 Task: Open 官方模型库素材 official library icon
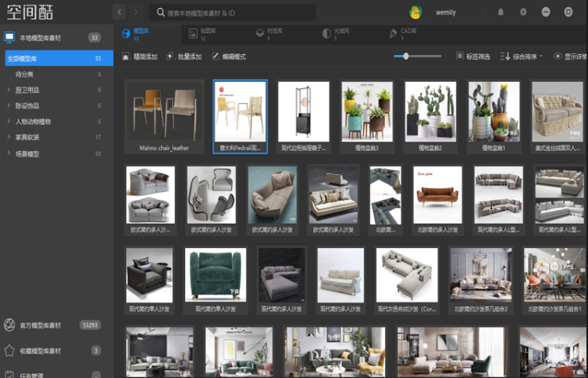point(9,324)
